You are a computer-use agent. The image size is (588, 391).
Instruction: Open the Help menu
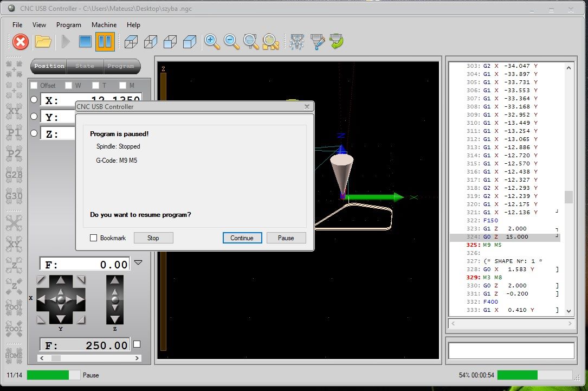tap(133, 25)
